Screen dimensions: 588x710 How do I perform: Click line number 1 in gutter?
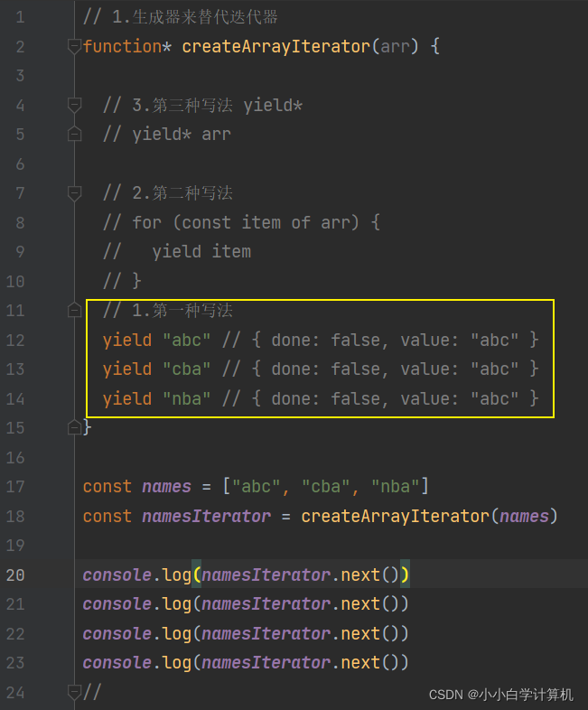tap(20, 17)
